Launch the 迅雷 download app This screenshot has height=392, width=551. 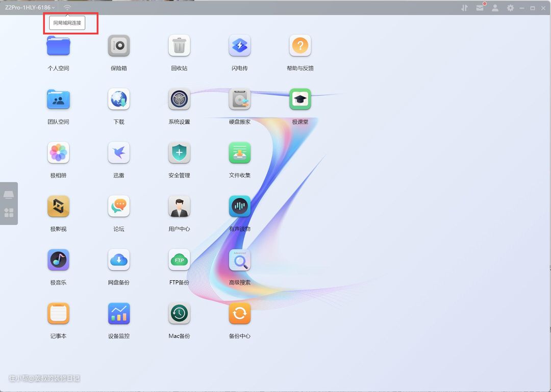click(x=119, y=153)
